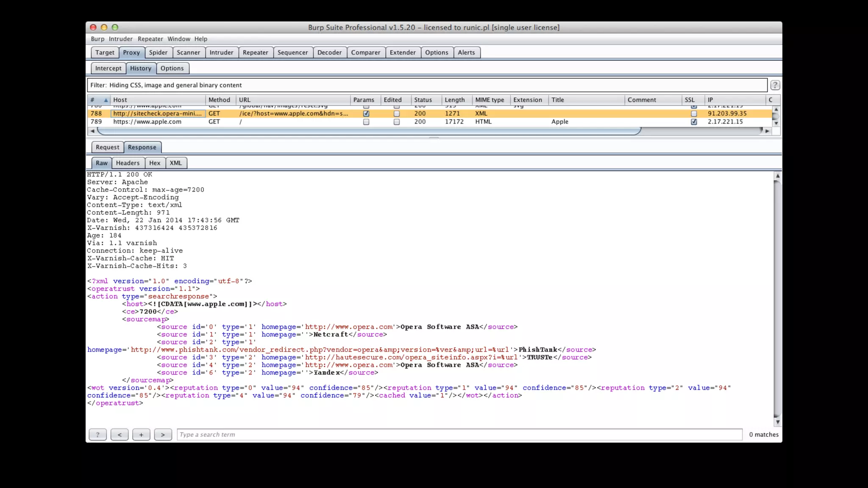Toggle Params checkbox in row 788
The image size is (868, 488).
click(366, 114)
